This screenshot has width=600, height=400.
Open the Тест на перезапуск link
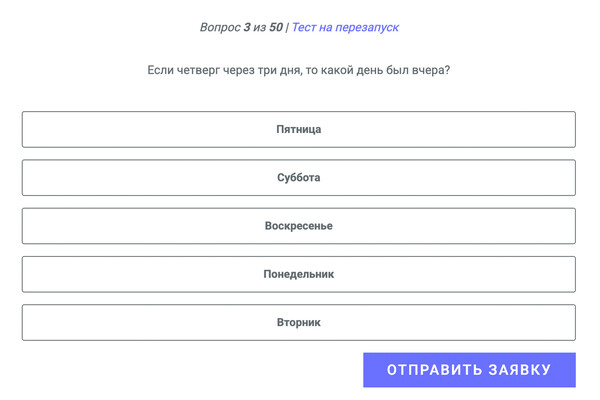coord(345,27)
